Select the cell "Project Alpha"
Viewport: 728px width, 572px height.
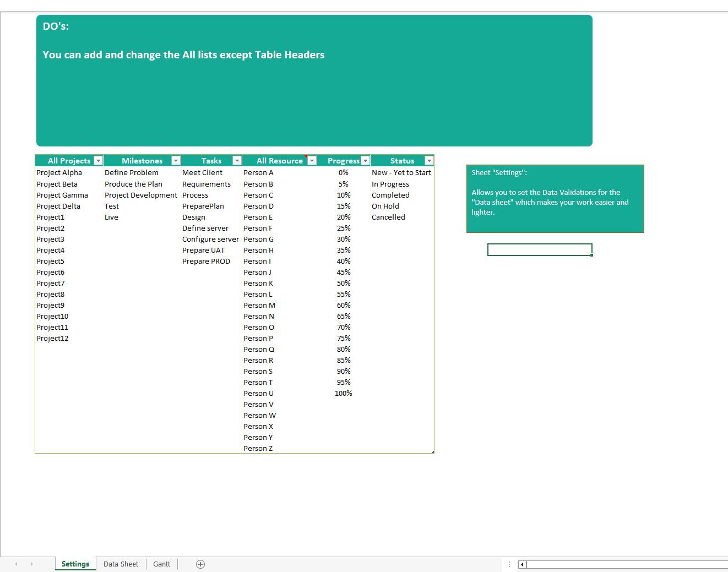click(69, 172)
